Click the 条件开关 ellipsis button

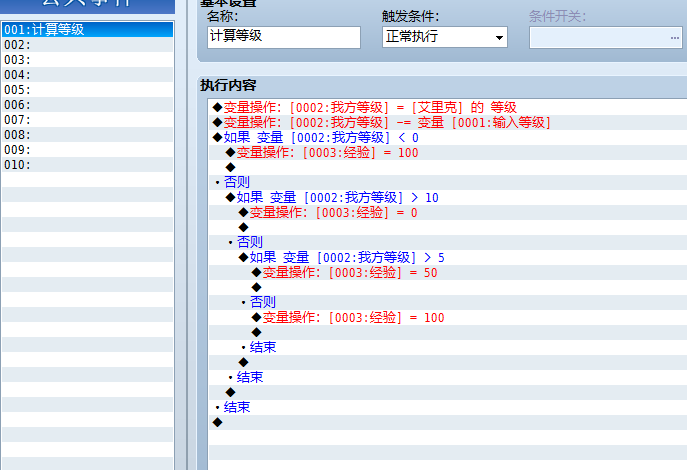click(x=675, y=38)
